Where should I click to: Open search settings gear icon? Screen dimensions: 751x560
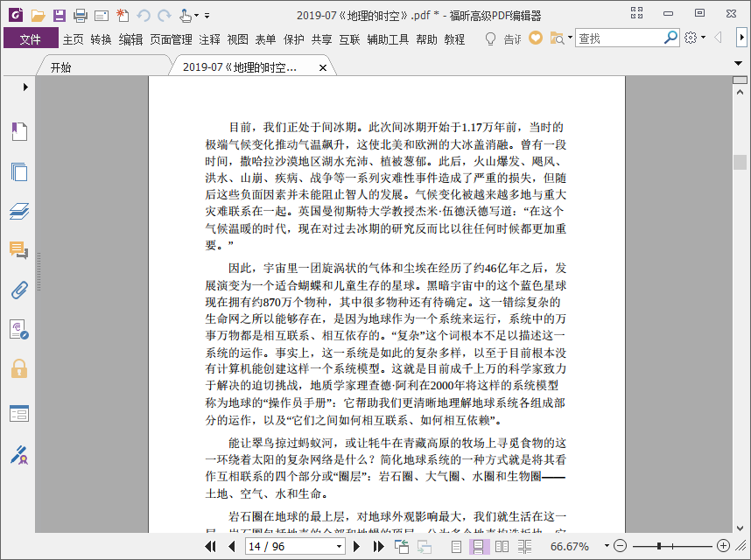(x=691, y=38)
